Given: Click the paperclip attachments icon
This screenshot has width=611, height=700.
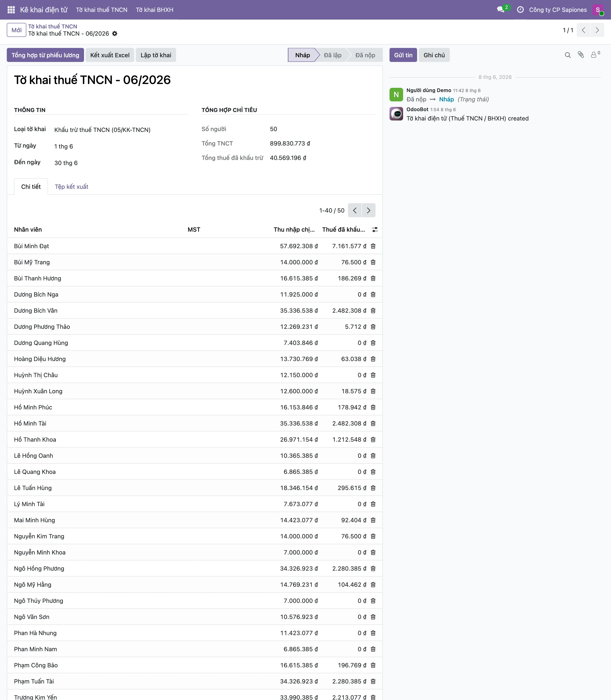Looking at the screenshot, I should click(581, 55).
